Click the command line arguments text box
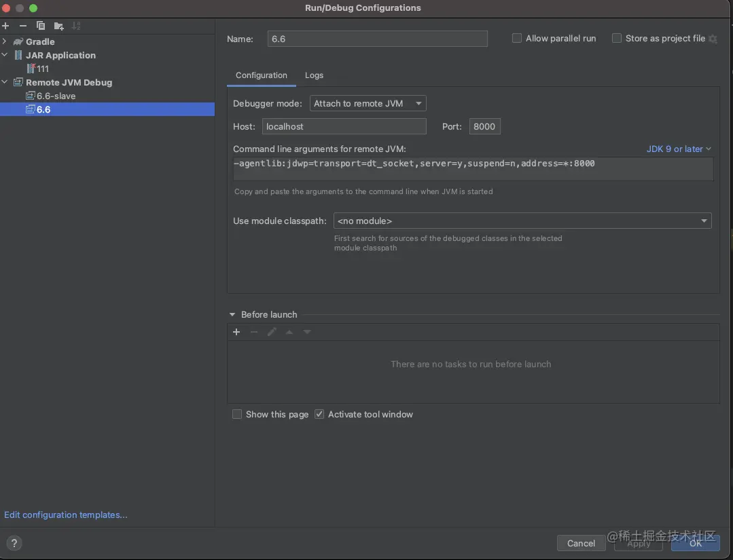 pyautogui.click(x=473, y=168)
